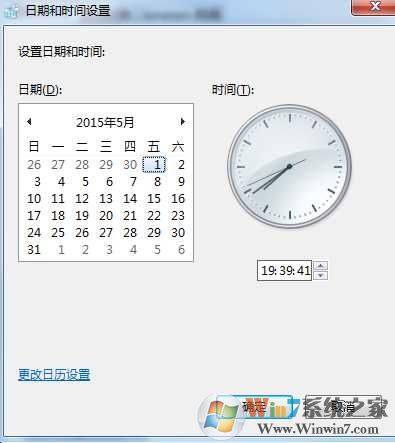Select May 22 in the calendar
Viewport: 395px width, 443px height.
(154, 216)
